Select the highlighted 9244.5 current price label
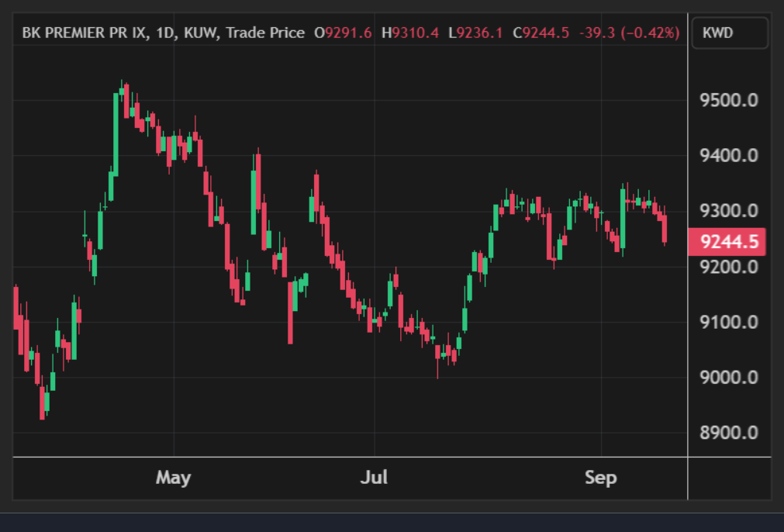 click(727, 241)
